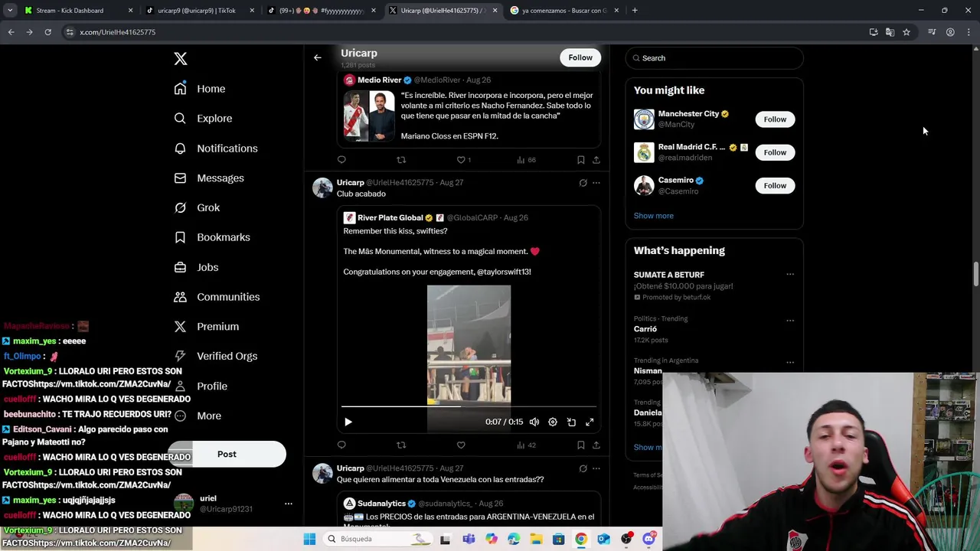Screen dimensions: 980x551
Task: Click the Jobs briefcase icon
Action: (x=180, y=268)
